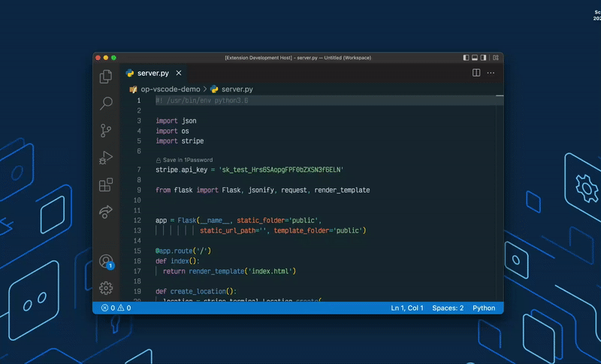Image resolution: width=601 pixels, height=364 pixels.
Task: Click the stripe api key string
Action: point(281,170)
